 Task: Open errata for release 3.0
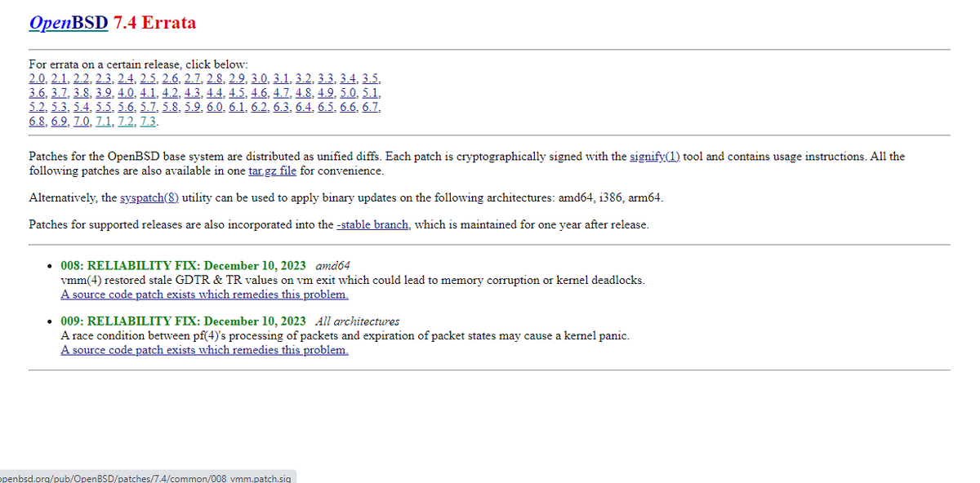[x=259, y=79]
